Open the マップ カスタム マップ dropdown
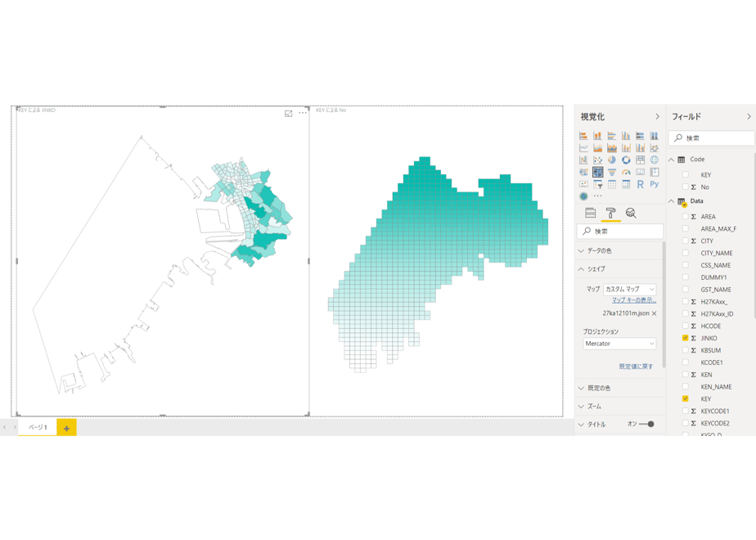Image resolution: width=756 pixels, height=540 pixels. (630, 290)
